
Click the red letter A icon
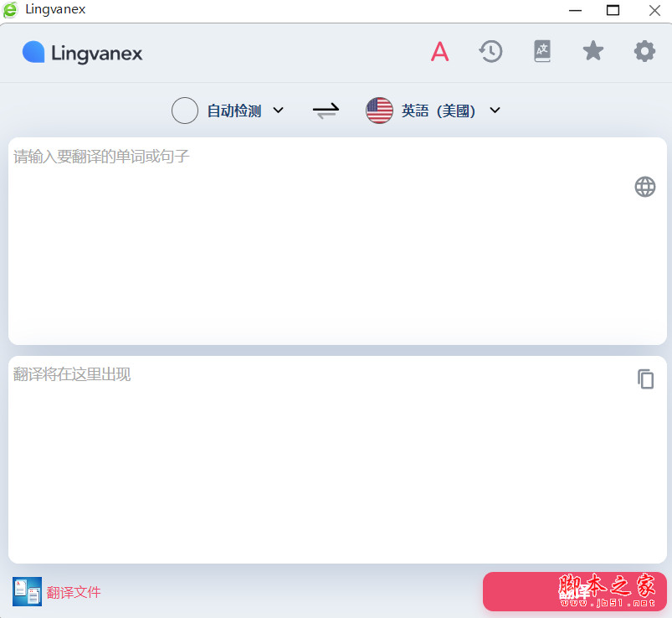tap(439, 51)
